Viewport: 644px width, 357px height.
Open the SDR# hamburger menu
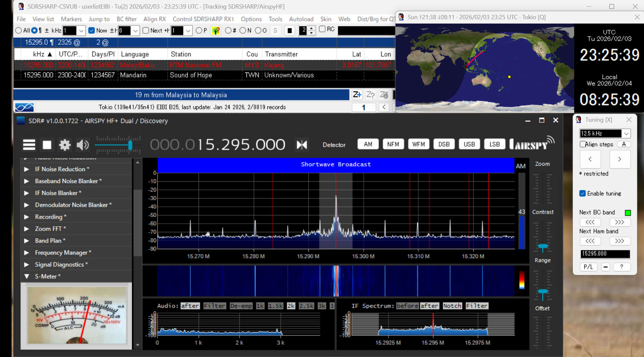[x=29, y=145]
